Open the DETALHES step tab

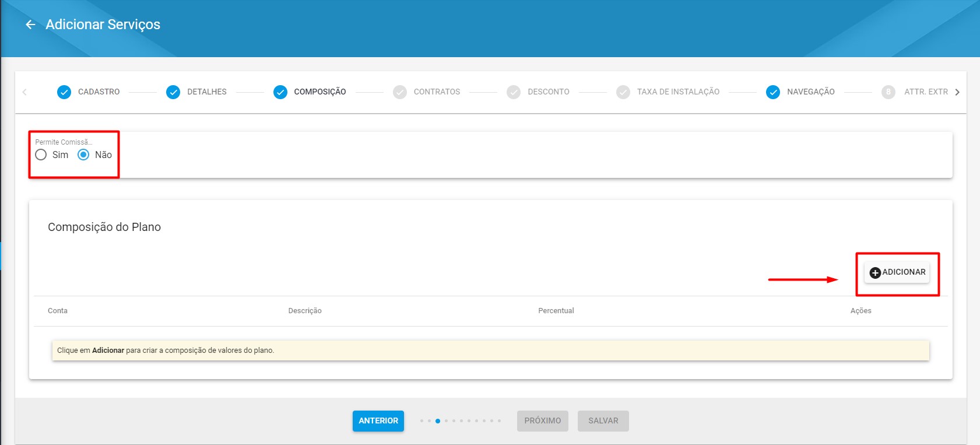196,92
